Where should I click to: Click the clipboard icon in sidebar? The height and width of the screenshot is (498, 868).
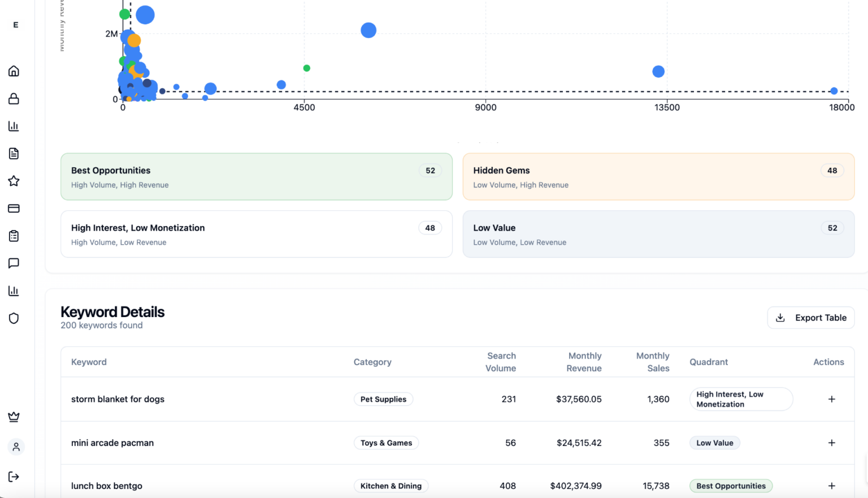[14, 236]
